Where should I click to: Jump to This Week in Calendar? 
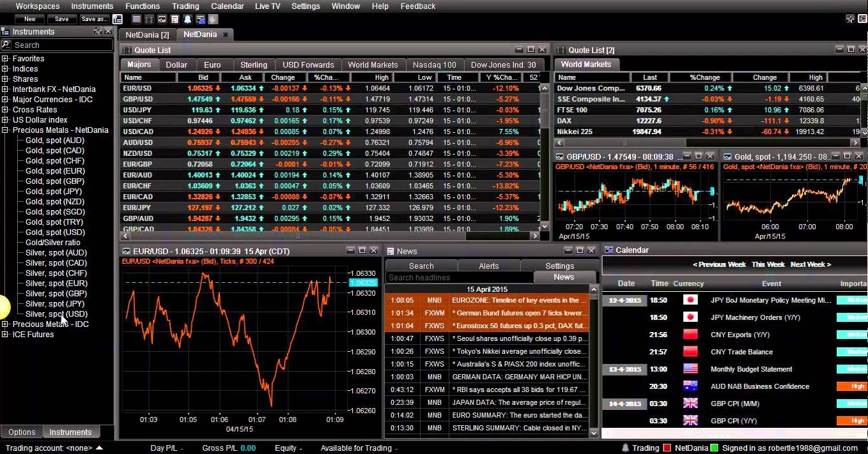[768, 264]
